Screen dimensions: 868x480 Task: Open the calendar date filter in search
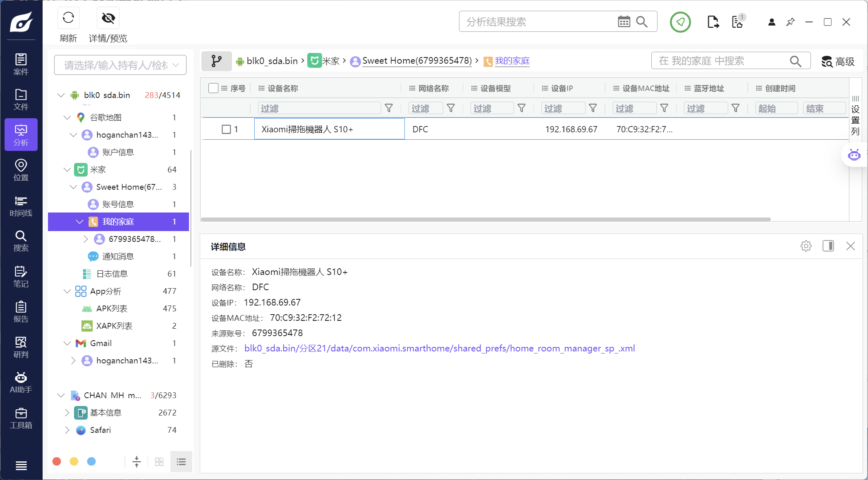[624, 21]
